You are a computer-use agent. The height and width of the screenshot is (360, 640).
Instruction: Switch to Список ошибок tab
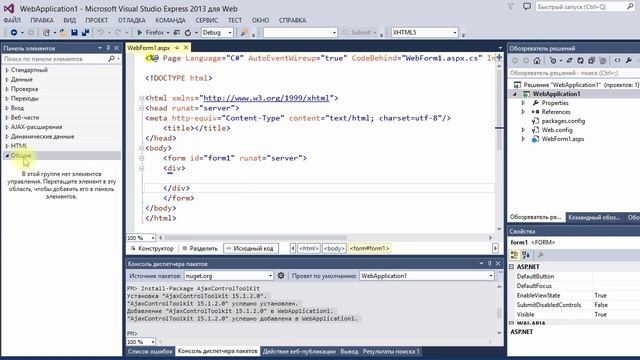150,351
